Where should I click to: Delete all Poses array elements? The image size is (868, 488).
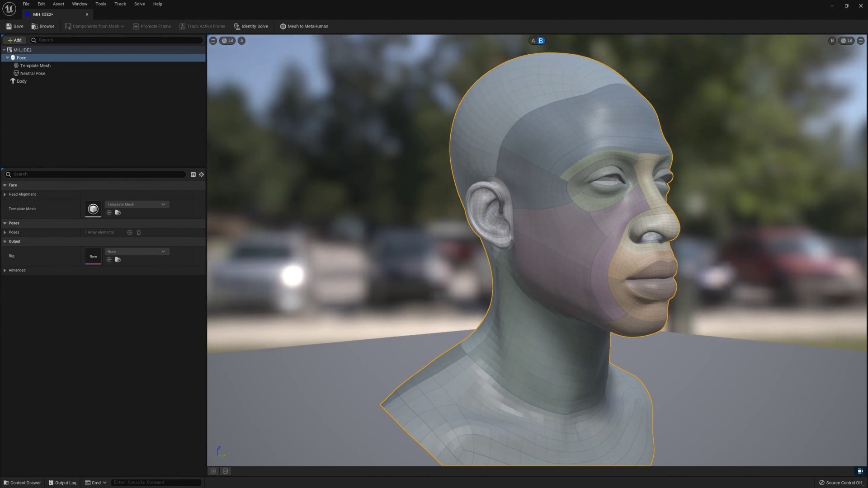pos(139,232)
